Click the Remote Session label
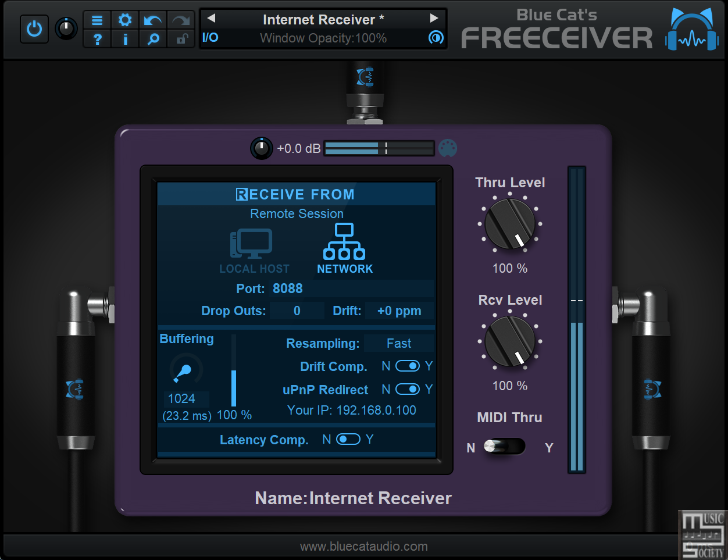 pos(297,213)
